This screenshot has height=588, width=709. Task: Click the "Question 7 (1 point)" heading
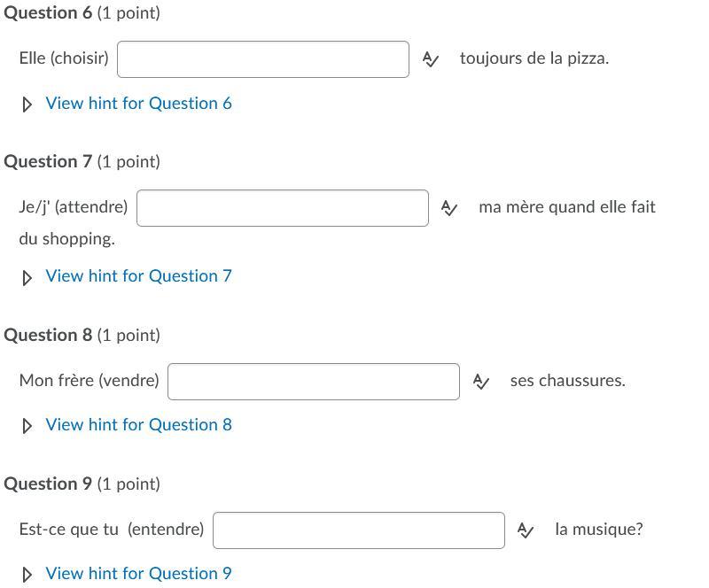(x=82, y=162)
